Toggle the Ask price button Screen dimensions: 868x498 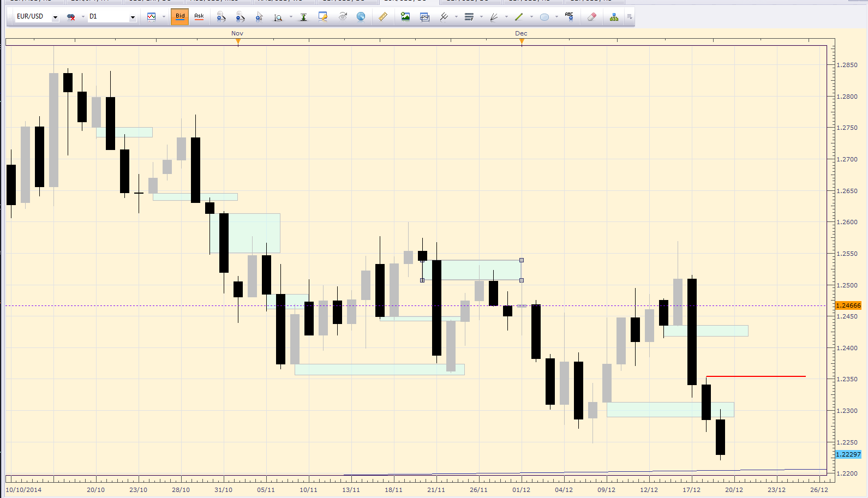point(199,17)
